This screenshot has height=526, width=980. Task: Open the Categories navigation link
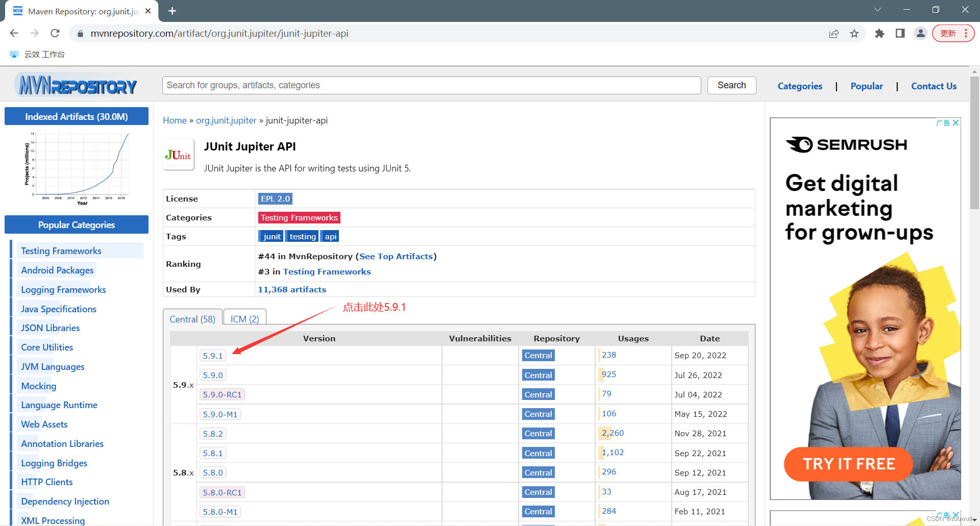point(800,86)
